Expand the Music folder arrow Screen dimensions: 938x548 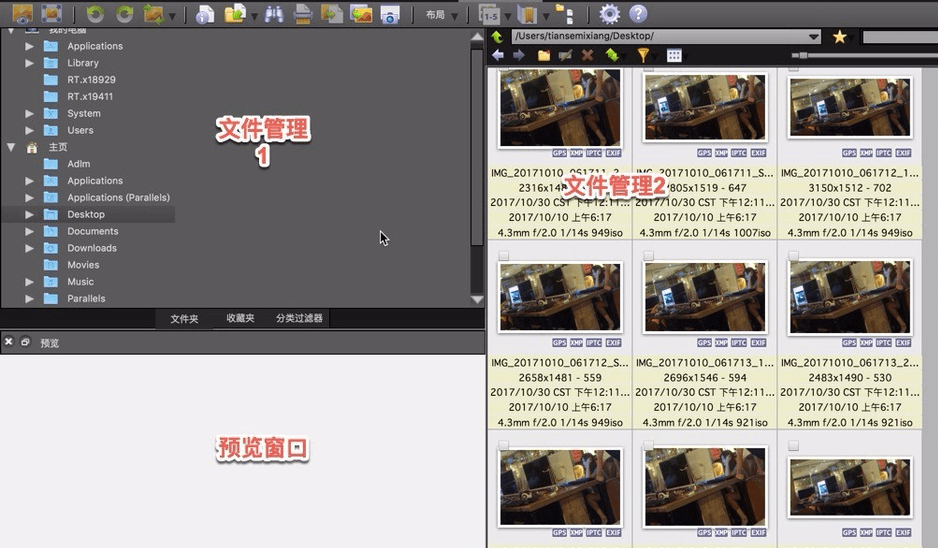[29, 281]
